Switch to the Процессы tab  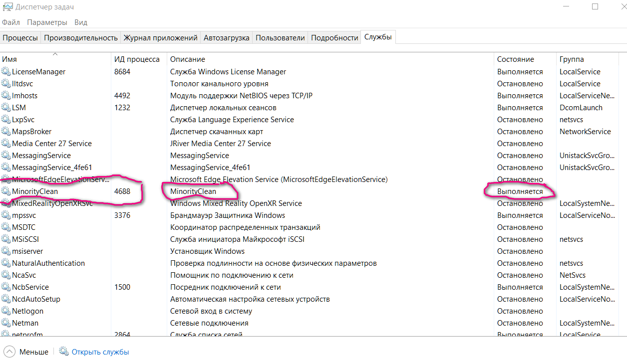pos(20,37)
